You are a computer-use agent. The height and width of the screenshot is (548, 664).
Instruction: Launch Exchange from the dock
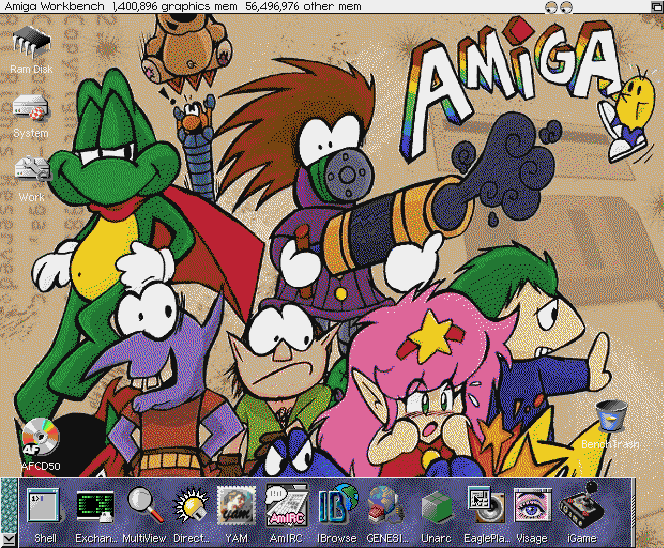point(97,506)
